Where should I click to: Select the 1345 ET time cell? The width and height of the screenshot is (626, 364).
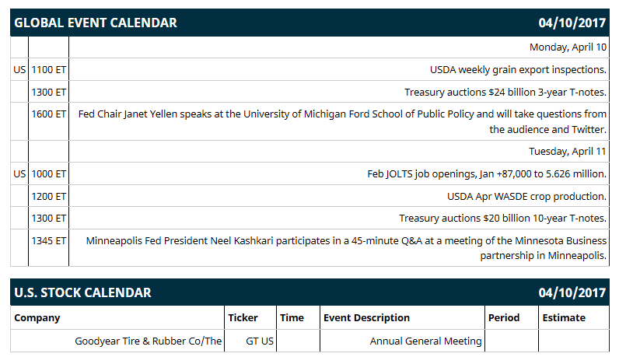pos(49,240)
